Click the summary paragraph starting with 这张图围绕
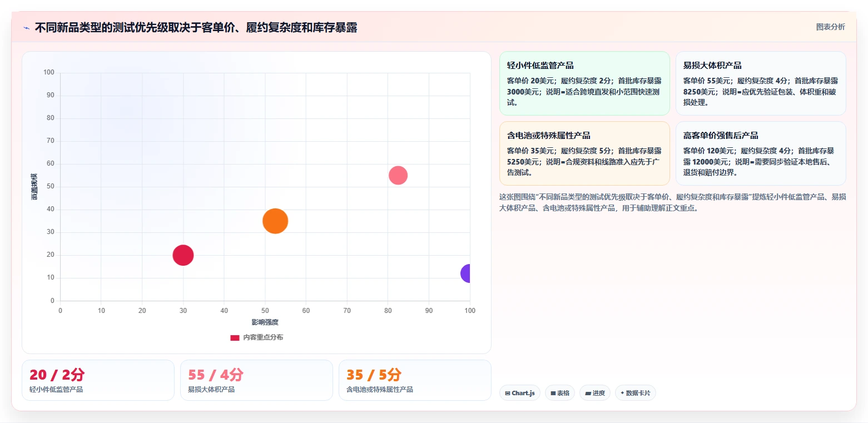868x423 pixels. [672, 202]
